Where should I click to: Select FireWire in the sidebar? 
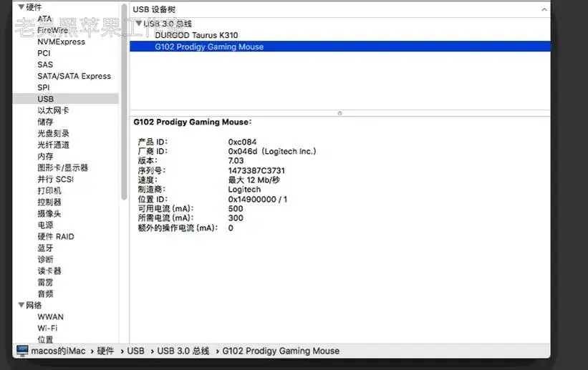pyautogui.click(x=52, y=30)
